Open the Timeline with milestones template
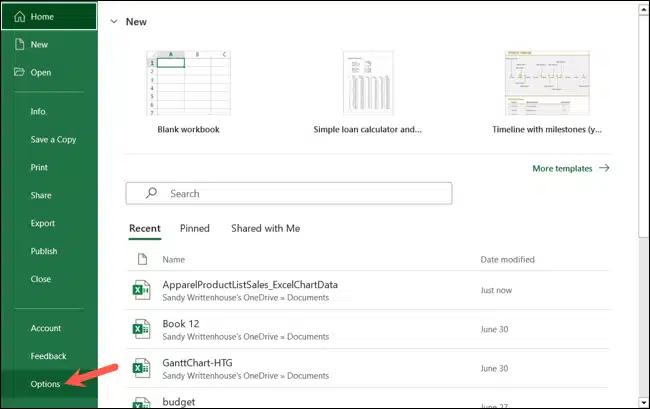Viewport: 650px width, 409px height. (547, 83)
